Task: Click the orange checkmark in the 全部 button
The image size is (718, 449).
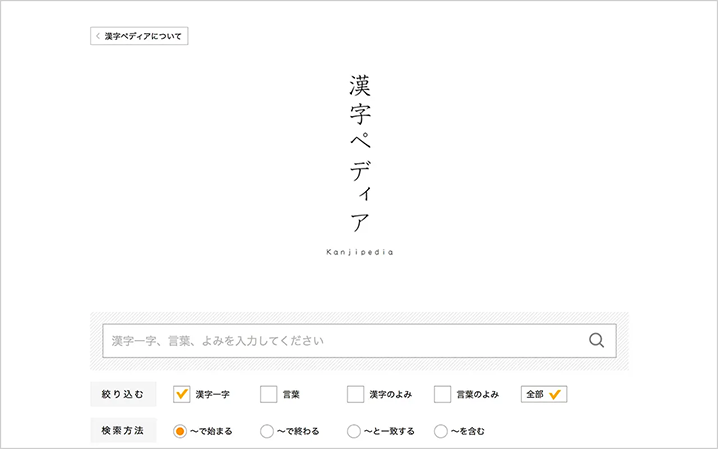Action: [556, 394]
